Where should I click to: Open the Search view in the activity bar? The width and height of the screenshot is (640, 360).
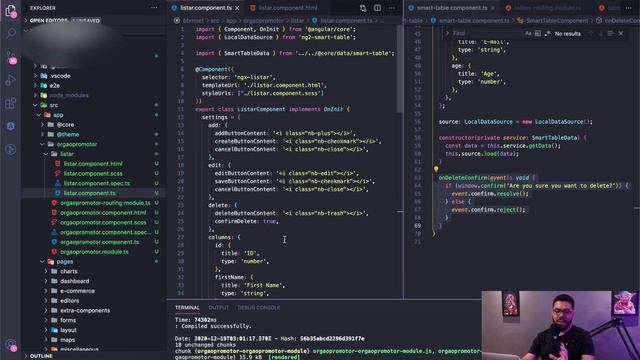11,33
